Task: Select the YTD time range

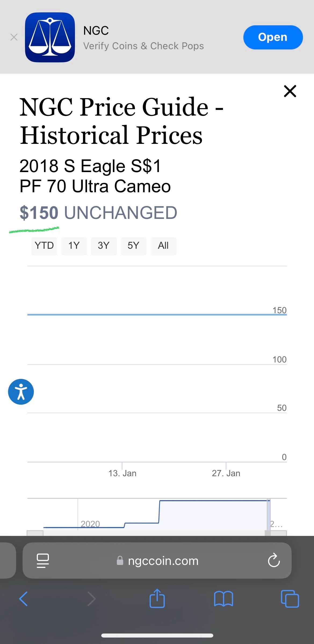Action: 44,246
